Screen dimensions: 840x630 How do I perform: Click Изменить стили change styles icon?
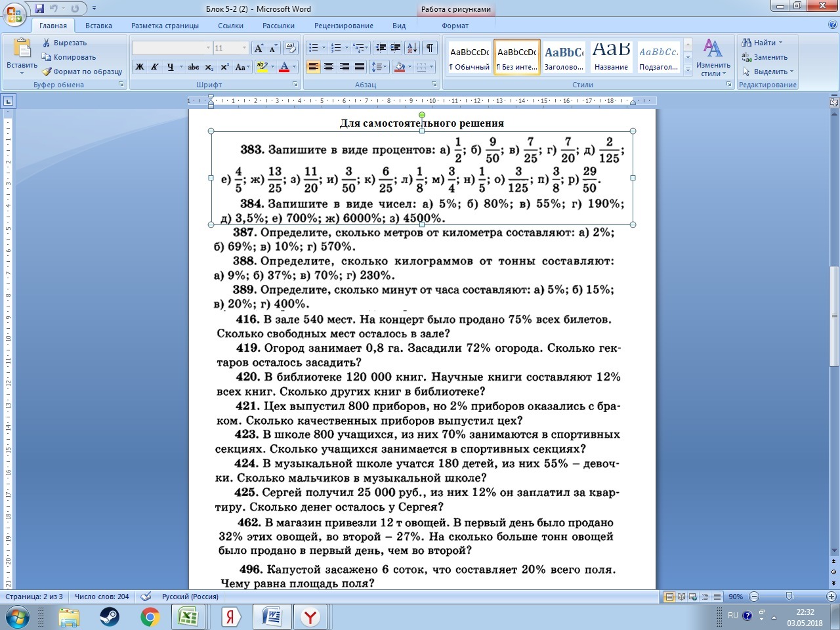[x=713, y=57]
